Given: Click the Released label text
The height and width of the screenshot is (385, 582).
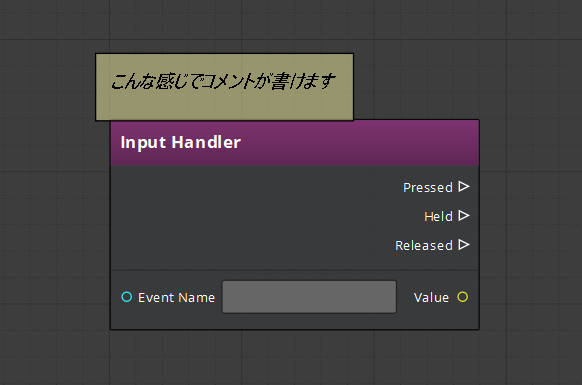Looking at the screenshot, I should pyautogui.click(x=424, y=245).
